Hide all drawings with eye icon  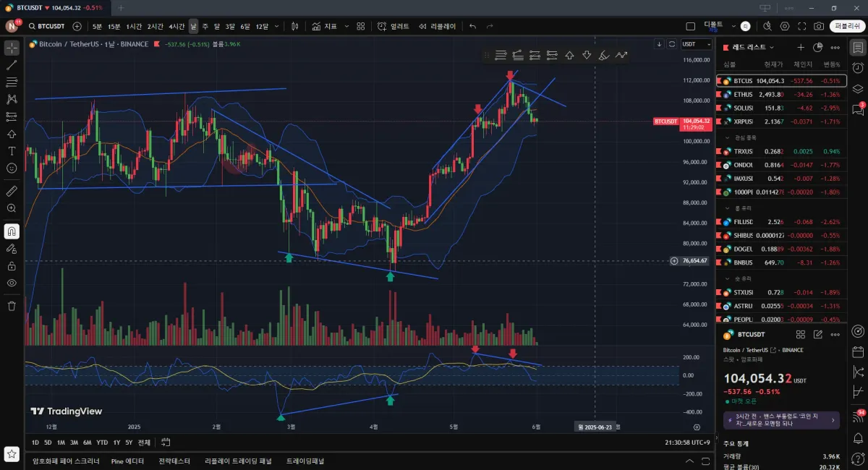tap(12, 283)
